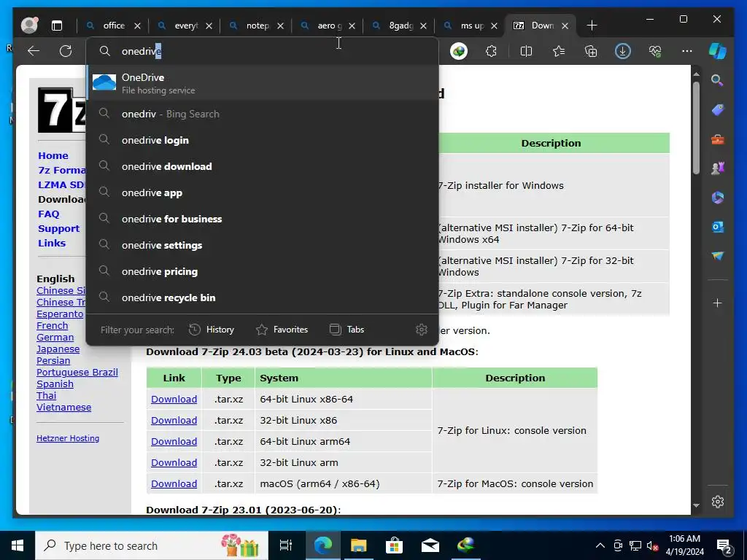This screenshot has width=747, height=560.
Task: Open the sidebar Outlook icon
Action: [x=718, y=227]
